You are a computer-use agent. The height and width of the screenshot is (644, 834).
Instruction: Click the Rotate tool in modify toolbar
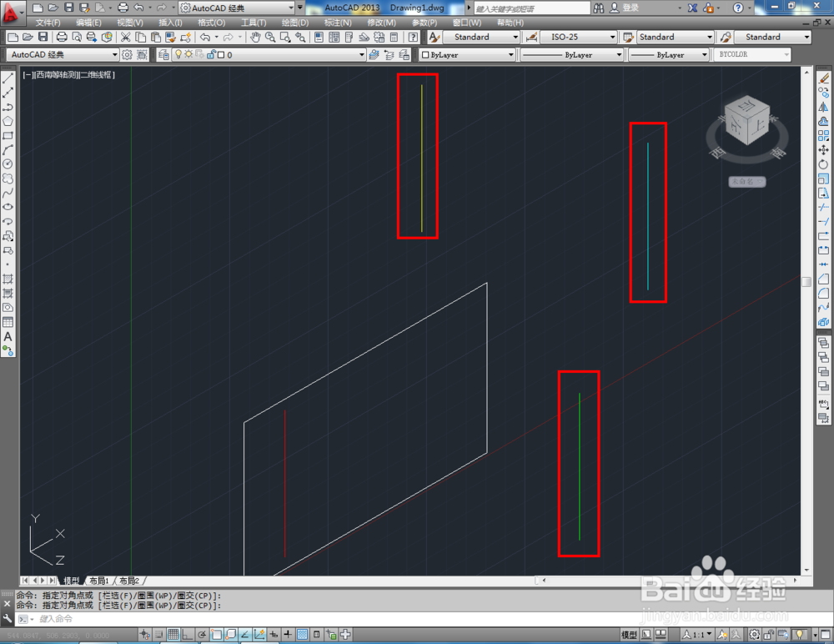coord(823,164)
